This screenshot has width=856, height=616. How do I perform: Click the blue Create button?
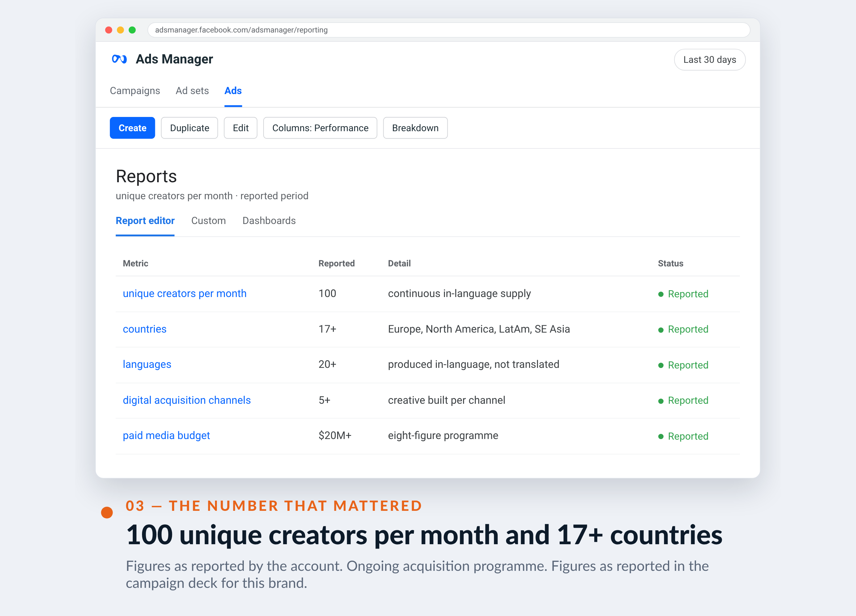[132, 128]
